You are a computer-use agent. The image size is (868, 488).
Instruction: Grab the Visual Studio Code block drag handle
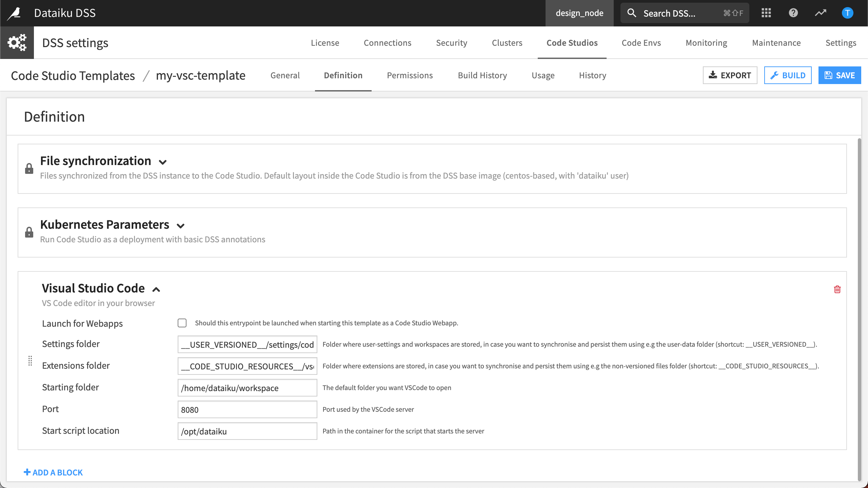[x=30, y=361]
